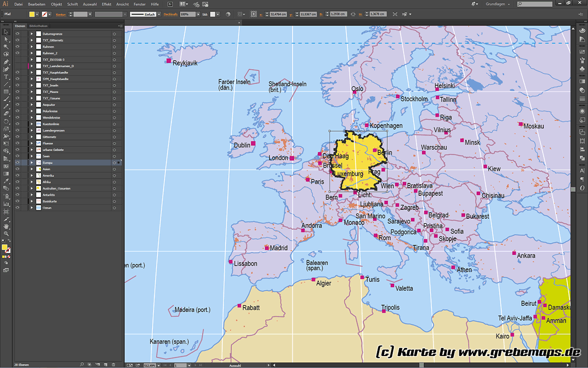Screen dimensions: 588x368
Task: Select the Direct Selection arrow tool
Action: [6, 39]
